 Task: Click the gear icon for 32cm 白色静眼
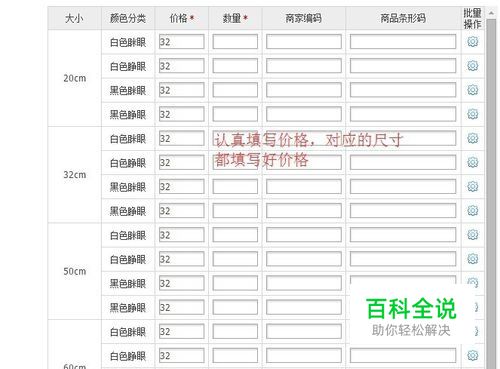pyautogui.click(x=472, y=162)
